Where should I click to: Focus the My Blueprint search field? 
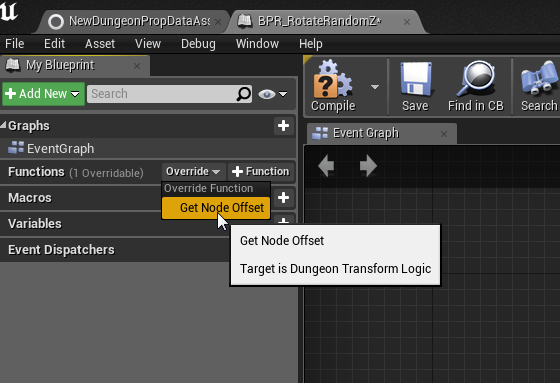coord(169,94)
